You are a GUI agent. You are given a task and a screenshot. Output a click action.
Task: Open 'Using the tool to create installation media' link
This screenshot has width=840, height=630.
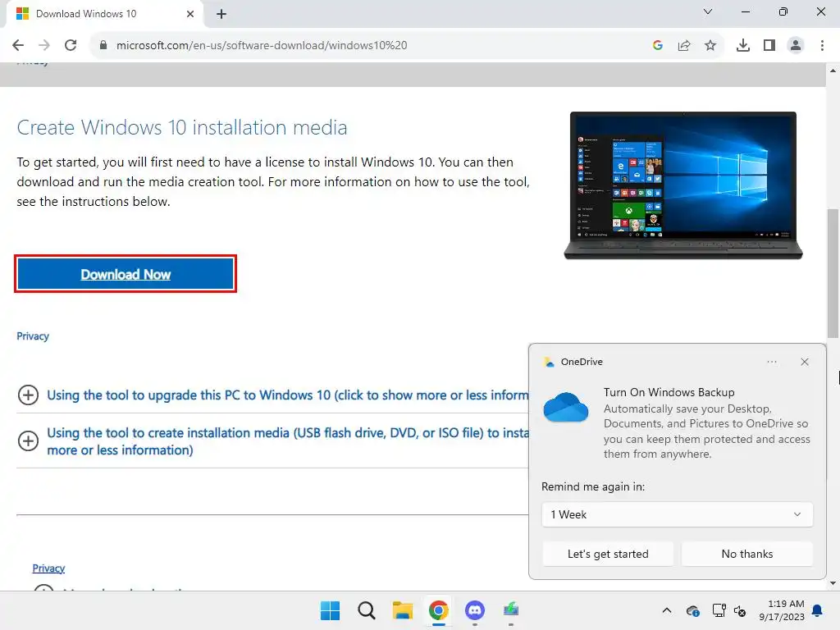click(288, 441)
